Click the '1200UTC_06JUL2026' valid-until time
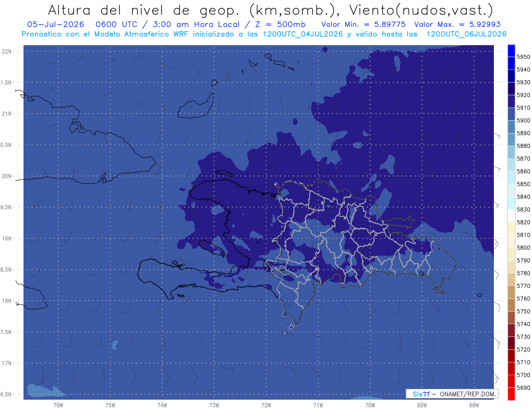The width and height of the screenshot is (532, 411). tap(466, 34)
